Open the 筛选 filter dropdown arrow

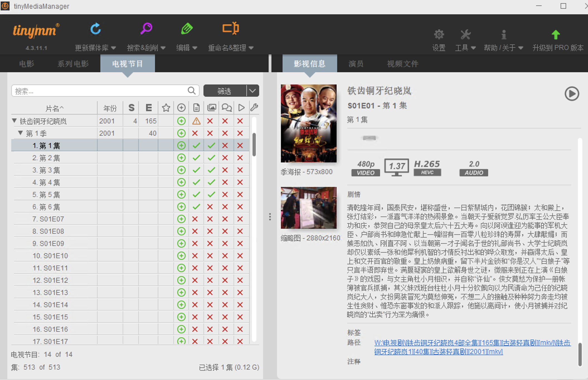252,91
